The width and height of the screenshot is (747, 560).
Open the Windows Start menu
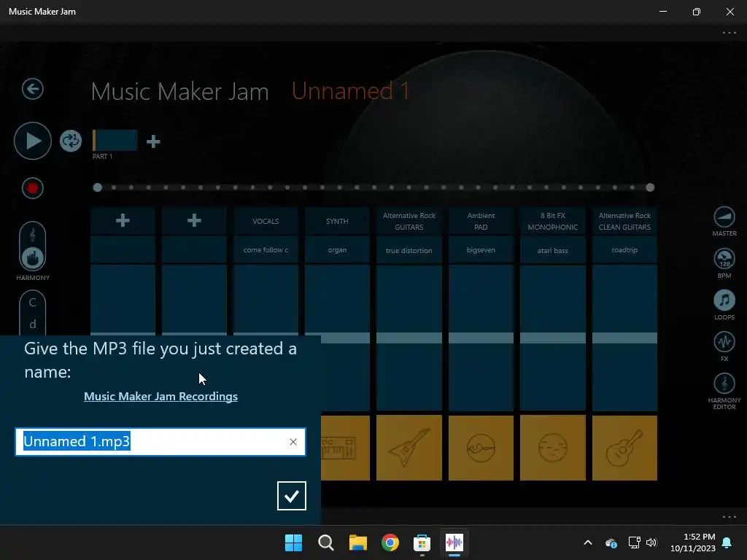pos(293,542)
